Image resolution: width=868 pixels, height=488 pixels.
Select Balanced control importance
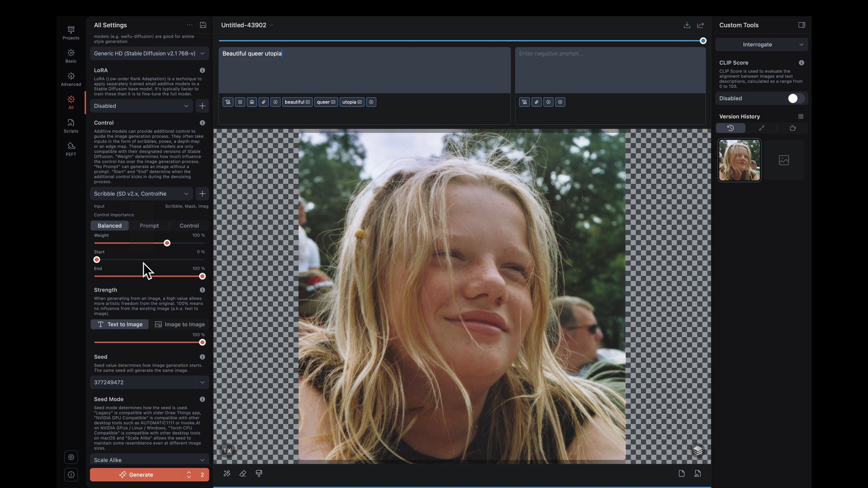pyautogui.click(x=109, y=225)
